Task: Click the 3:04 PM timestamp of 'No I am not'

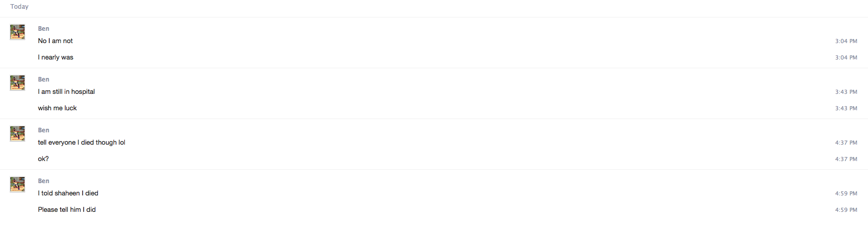Action: [846, 41]
